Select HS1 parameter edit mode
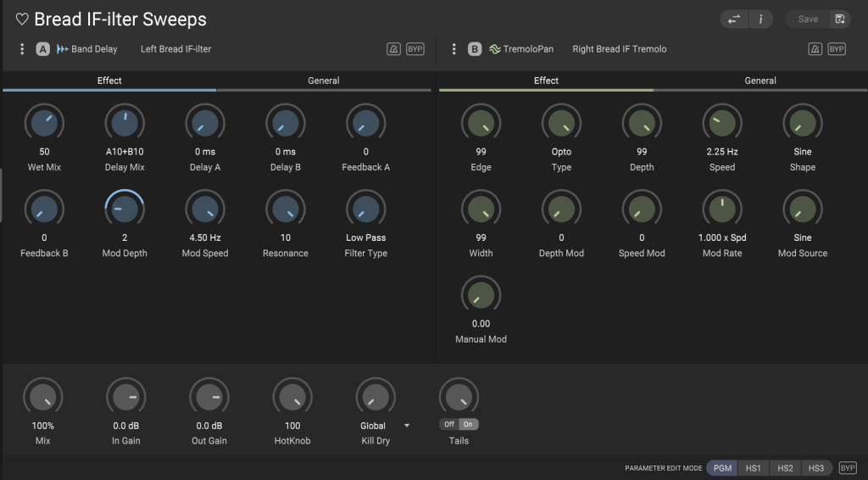868x480 pixels. [754, 468]
